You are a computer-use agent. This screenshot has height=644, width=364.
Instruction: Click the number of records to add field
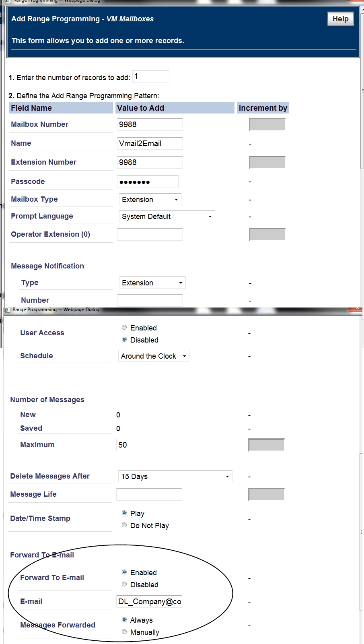[151, 76]
